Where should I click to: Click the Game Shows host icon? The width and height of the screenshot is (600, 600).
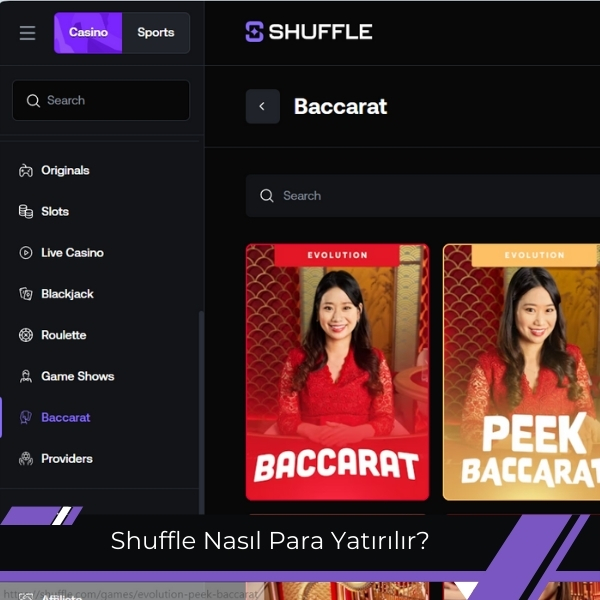point(26,377)
